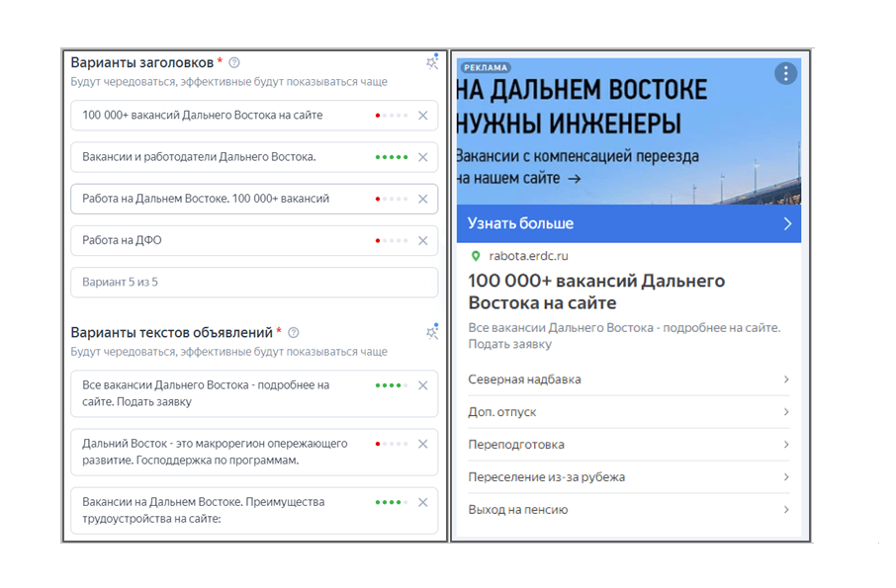Click the 'Варианты заголовков' section heading
The height and width of the screenshot is (588, 896).
141,63
